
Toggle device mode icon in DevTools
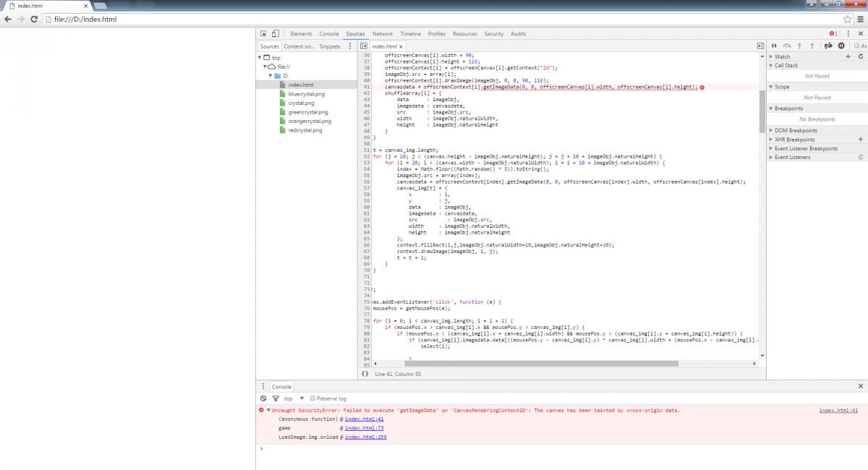pos(276,34)
